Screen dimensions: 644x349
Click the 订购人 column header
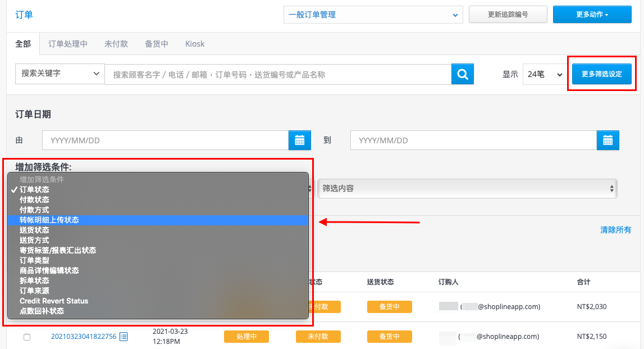(448, 282)
